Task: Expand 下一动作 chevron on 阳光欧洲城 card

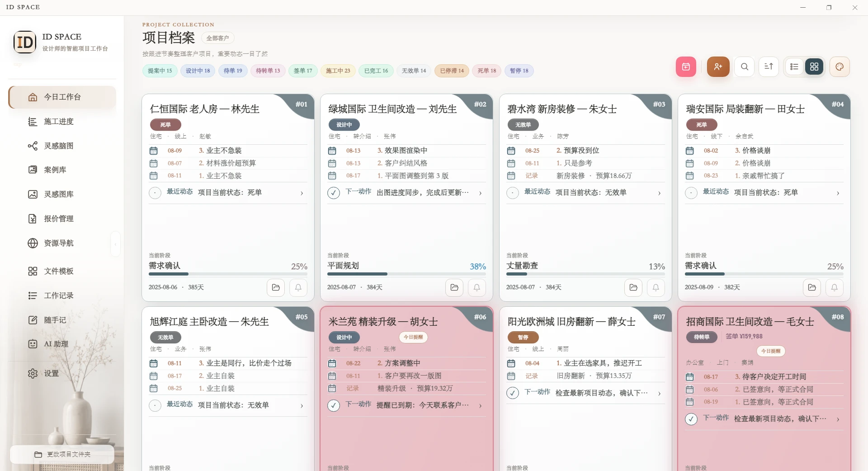Action: (x=660, y=394)
